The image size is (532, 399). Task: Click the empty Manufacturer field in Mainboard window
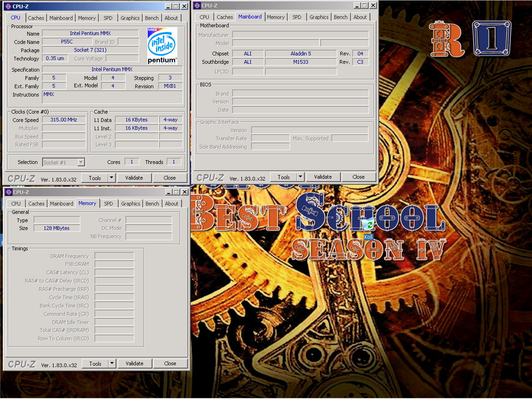click(300, 35)
